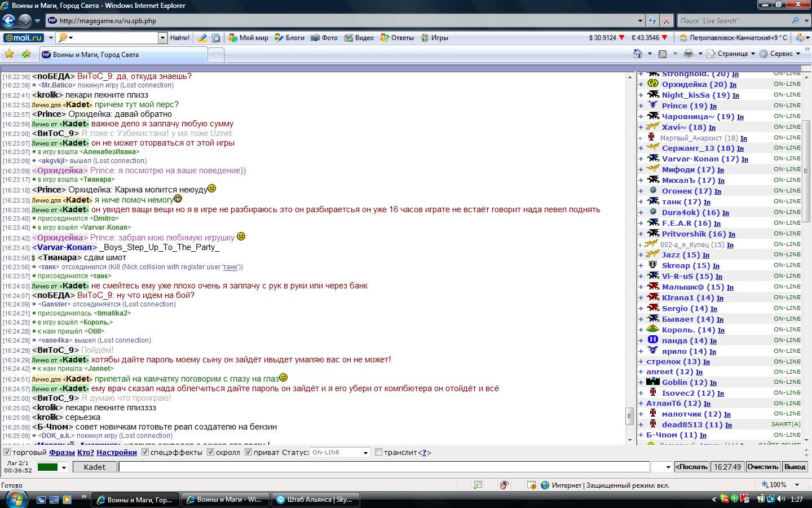Toggle the торговый checkbox
The width and height of the screenshot is (812, 508).
(x=7, y=452)
